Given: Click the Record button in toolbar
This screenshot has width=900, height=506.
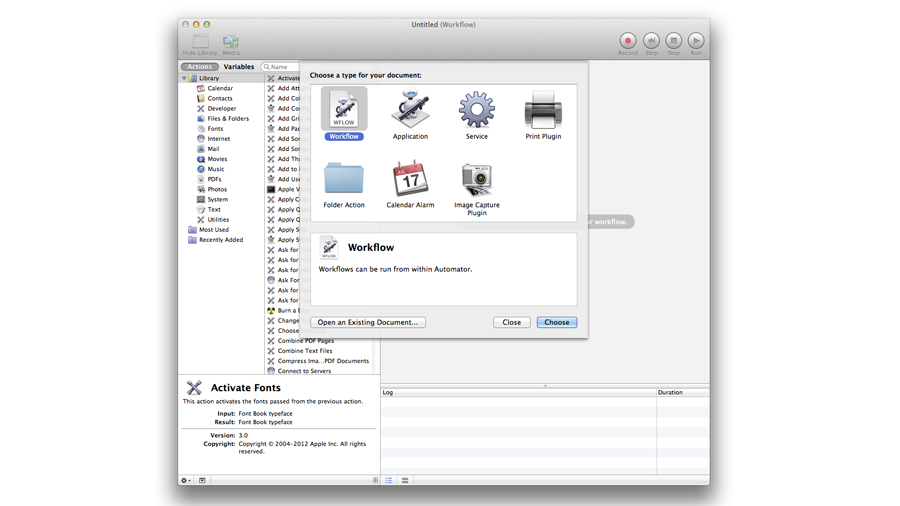Looking at the screenshot, I should [x=627, y=41].
